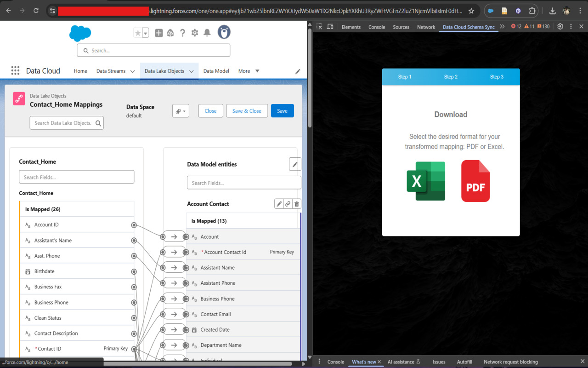Image resolution: width=588 pixels, height=368 pixels.
Task: Expand Data Streams nav dropdown
Action: click(x=132, y=71)
